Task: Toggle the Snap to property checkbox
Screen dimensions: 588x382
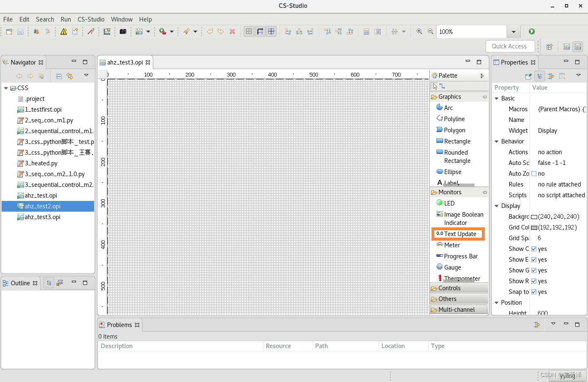Action: pyautogui.click(x=534, y=292)
